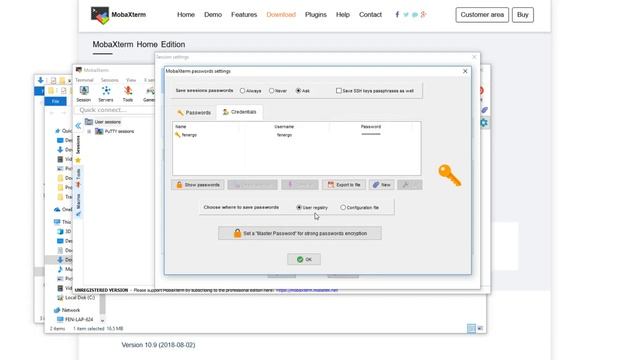The width and height of the screenshot is (640, 360).
Task: Open the Facebook icon in website header
Action: [x=397, y=15]
